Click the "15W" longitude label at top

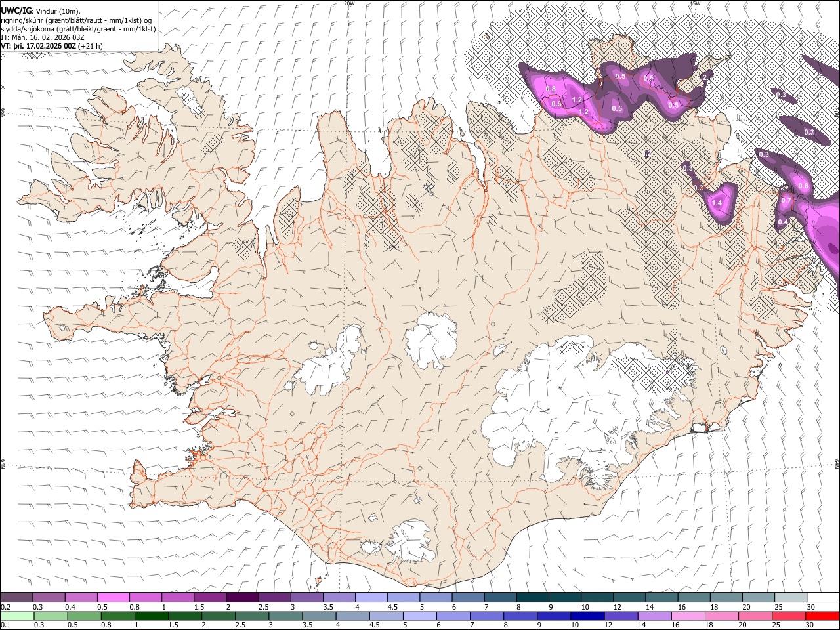point(695,3)
